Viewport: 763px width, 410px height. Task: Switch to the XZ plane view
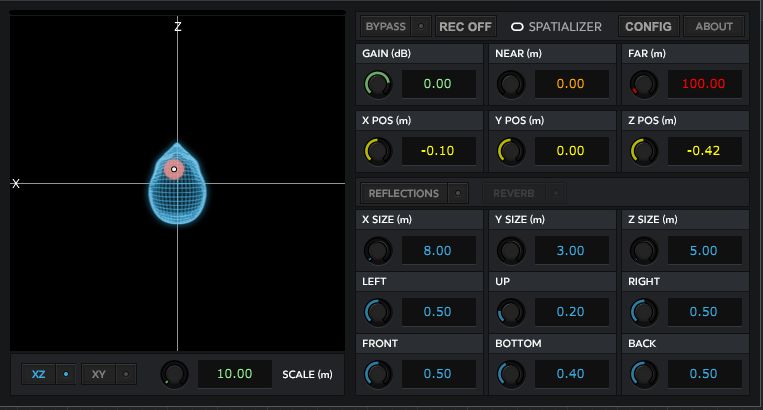pos(38,374)
